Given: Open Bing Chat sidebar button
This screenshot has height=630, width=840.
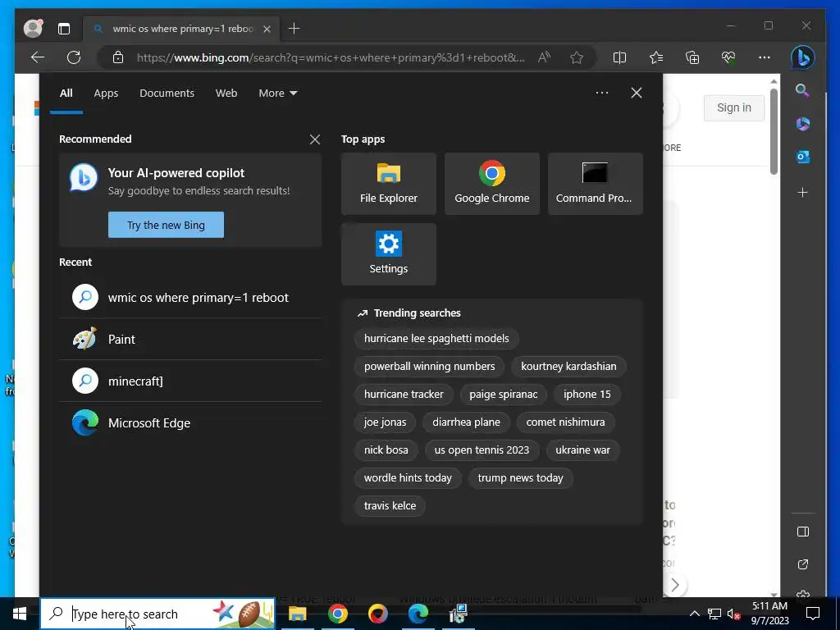Looking at the screenshot, I should coord(802,57).
